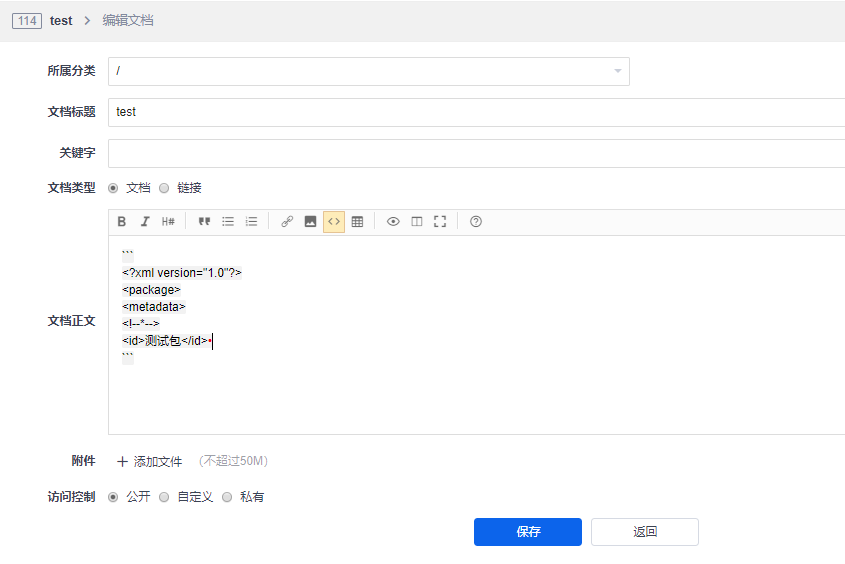Click the 关键字 keyword input field
The height and width of the screenshot is (564, 845).
click(x=476, y=153)
